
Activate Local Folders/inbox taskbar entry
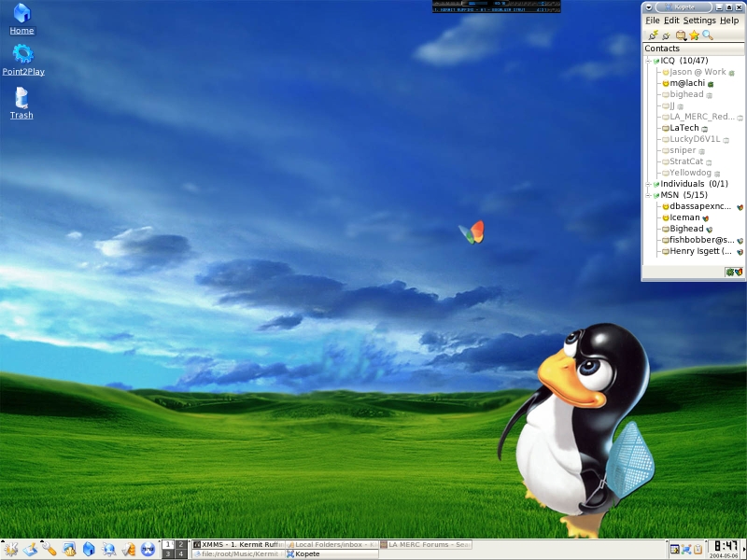point(331,544)
